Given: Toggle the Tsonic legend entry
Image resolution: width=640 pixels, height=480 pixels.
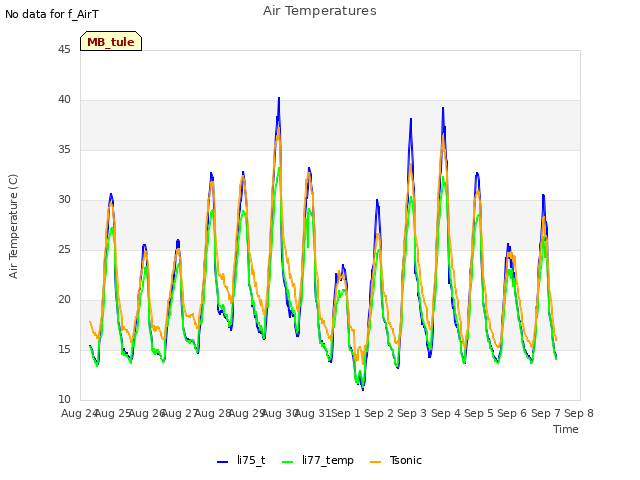Looking at the screenshot, I should (396, 460).
